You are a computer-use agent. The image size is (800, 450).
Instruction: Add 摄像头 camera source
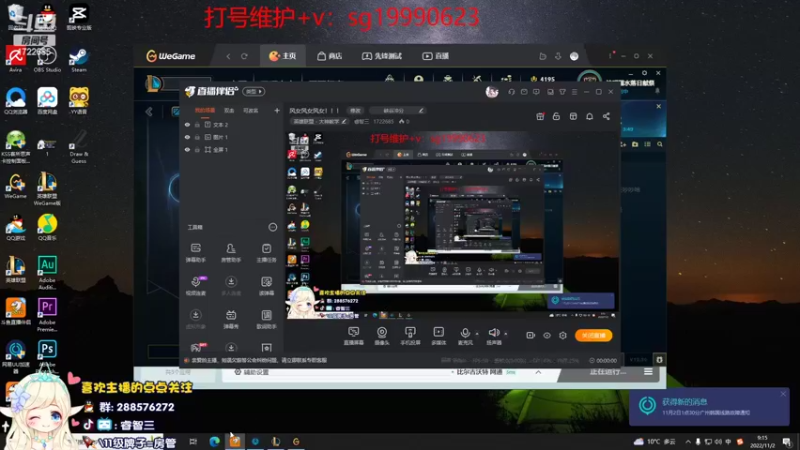(x=382, y=336)
